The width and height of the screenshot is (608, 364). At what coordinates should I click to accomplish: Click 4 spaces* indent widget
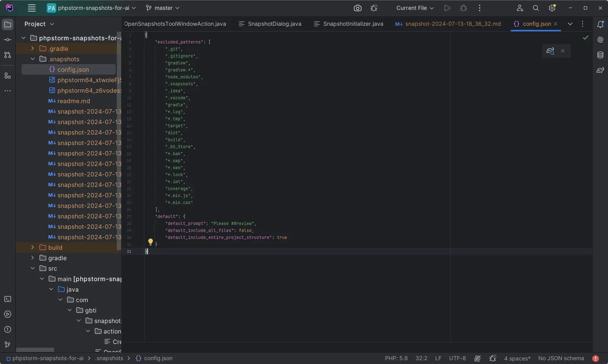click(x=517, y=358)
